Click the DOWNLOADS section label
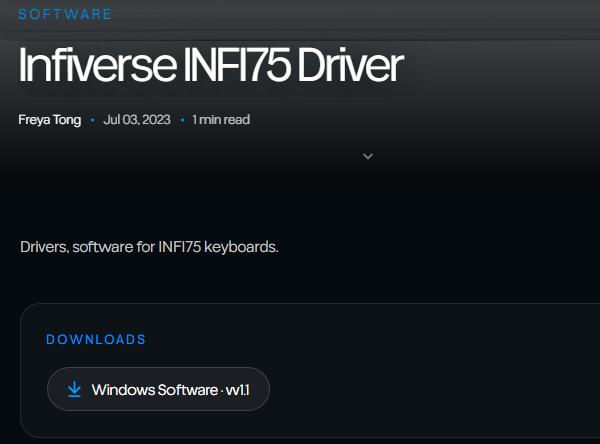The image size is (600, 444). tap(96, 340)
